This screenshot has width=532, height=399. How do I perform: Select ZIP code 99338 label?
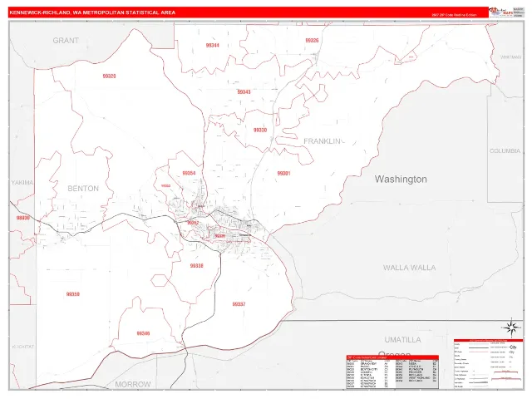pyautogui.click(x=196, y=266)
